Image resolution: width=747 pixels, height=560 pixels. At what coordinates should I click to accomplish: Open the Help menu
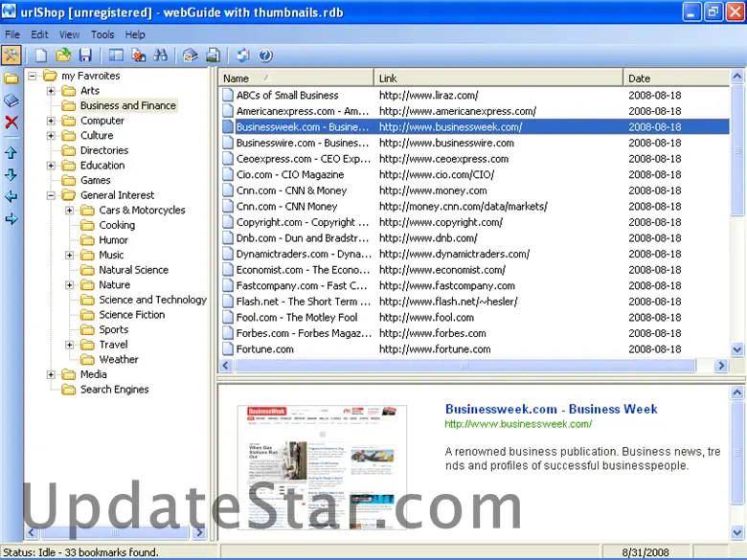coord(135,34)
